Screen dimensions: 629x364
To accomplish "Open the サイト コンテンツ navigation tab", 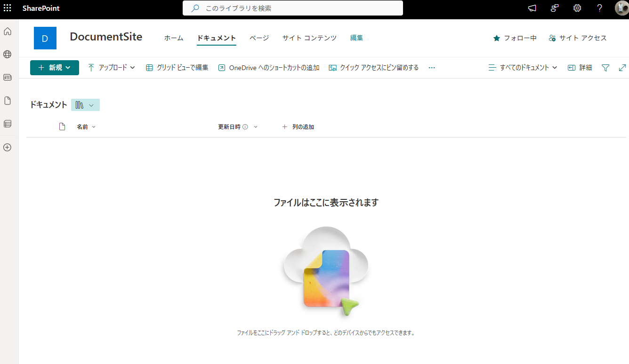I will (309, 38).
